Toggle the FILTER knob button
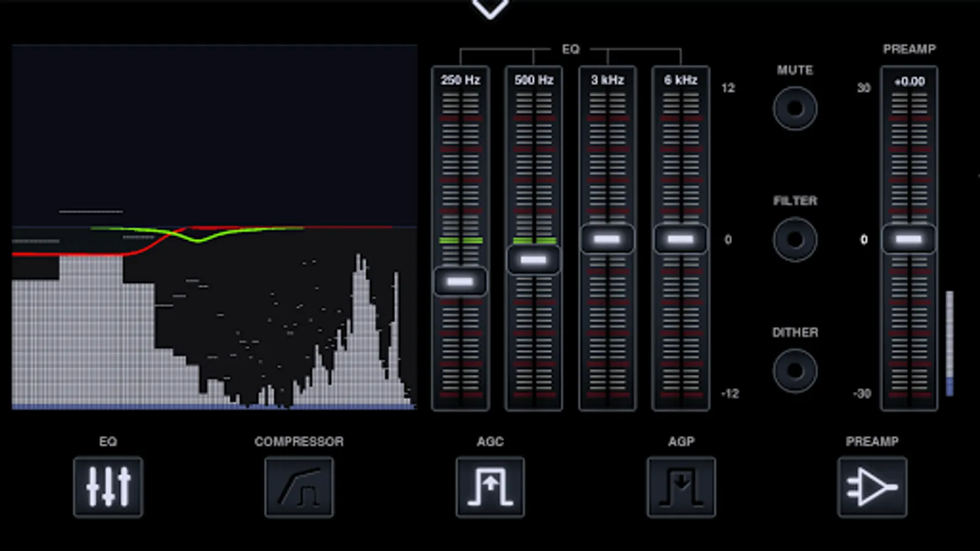The image size is (980, 551). click(795, 239)
